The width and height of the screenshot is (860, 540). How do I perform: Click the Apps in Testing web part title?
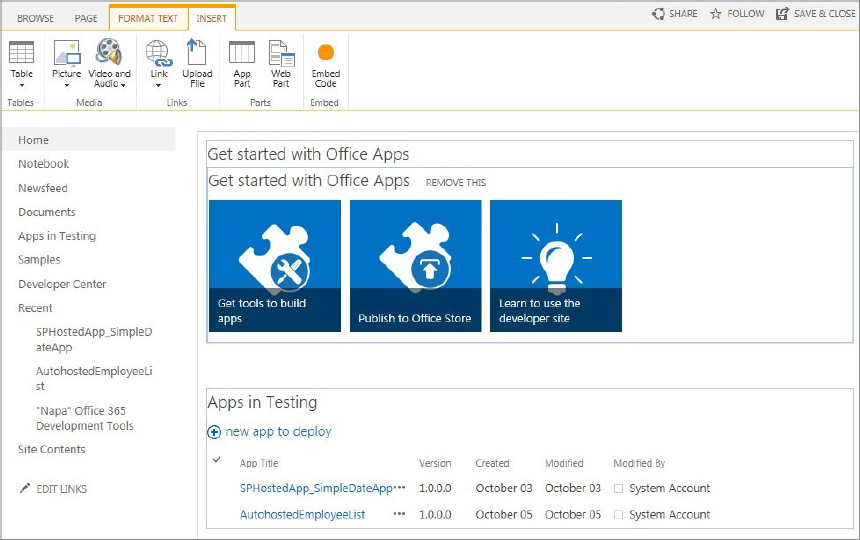point(262,402)
